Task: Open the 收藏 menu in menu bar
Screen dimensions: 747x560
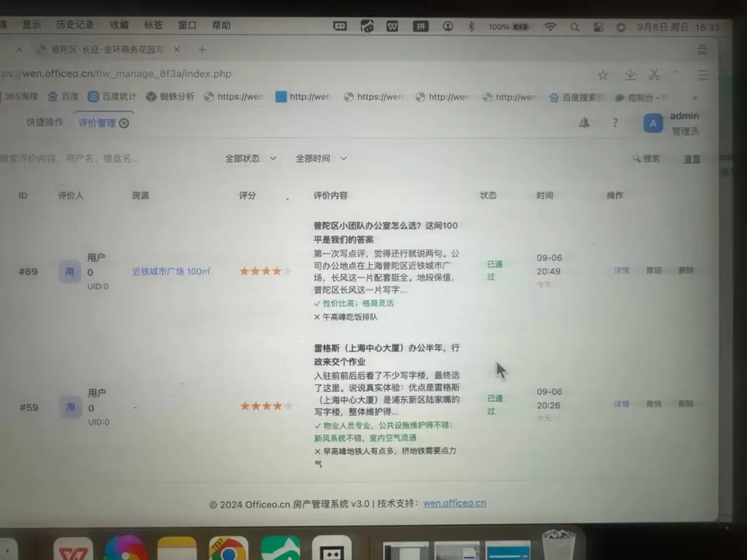Action: 119,25
